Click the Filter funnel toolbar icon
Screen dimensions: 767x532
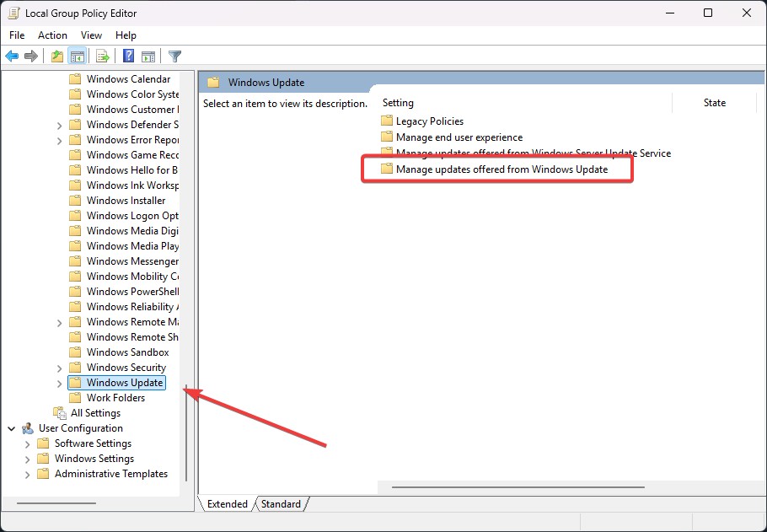[x=174, y=56]
